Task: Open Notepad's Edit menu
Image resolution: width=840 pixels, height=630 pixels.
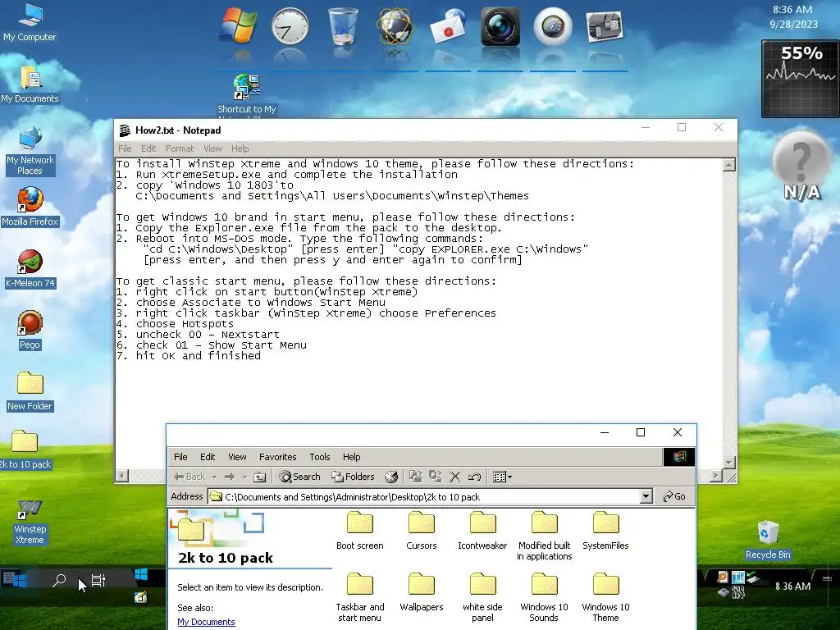Action: click(148, 148)
